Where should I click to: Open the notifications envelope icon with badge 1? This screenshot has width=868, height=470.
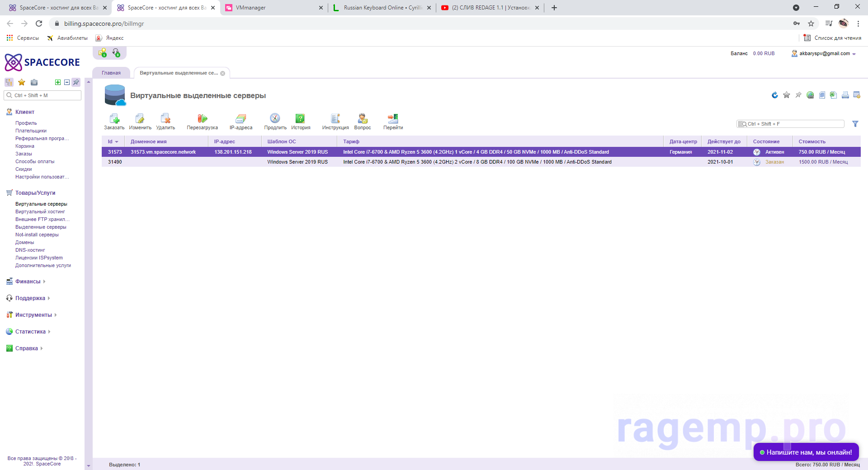103,53
